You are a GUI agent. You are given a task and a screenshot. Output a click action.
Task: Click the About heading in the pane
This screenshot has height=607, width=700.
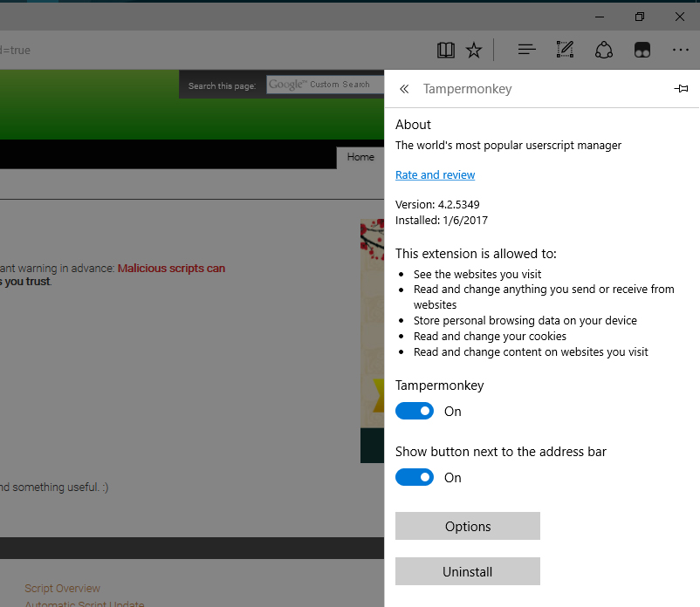tap(413, 125)
